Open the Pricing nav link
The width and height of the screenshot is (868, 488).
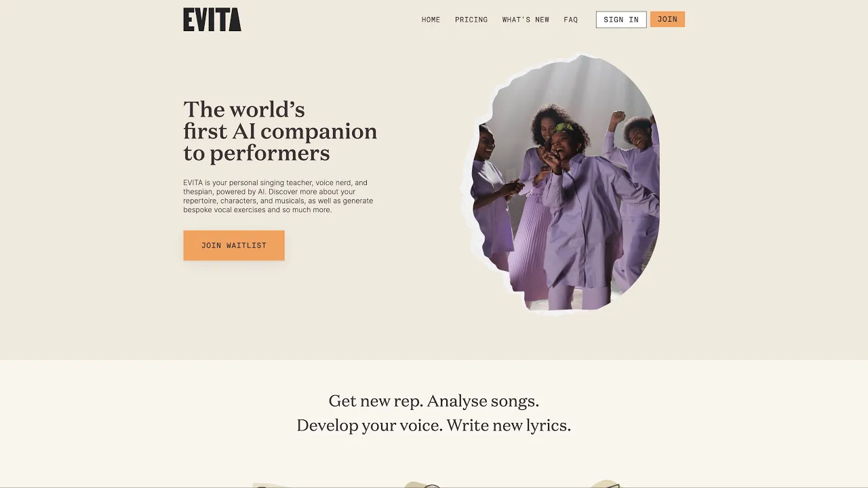click(471, 20)
